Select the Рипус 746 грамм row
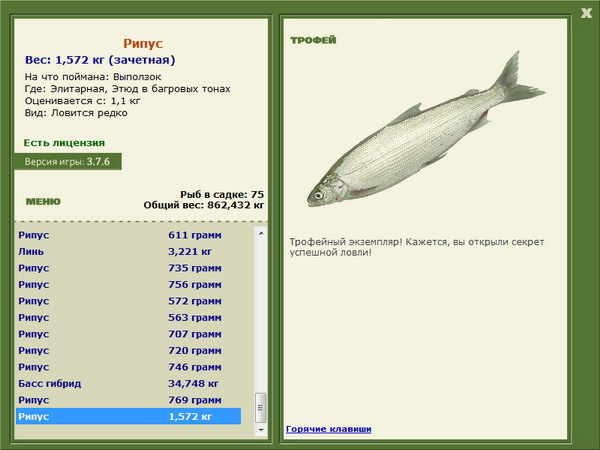The width and height of the screenshot is (600, 450). click(129, 367)
